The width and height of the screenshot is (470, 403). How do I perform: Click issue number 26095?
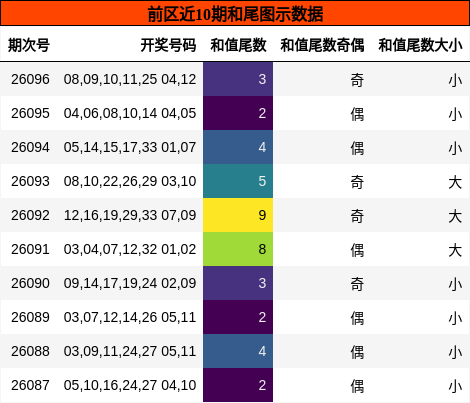[30, 113]
